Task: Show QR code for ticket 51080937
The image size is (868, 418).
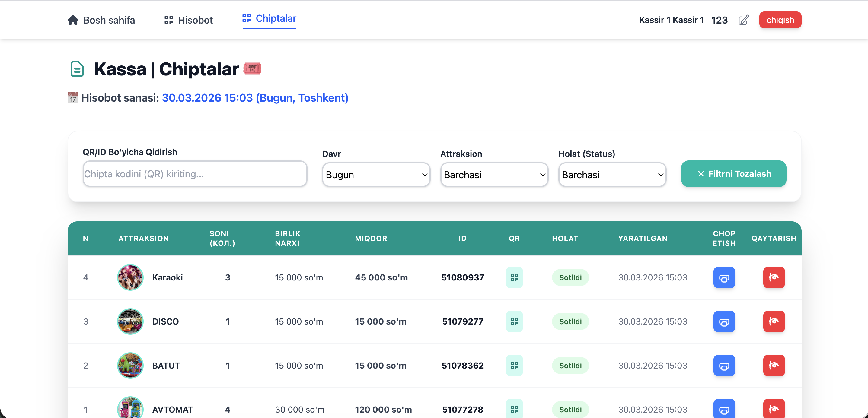Action: (x=514, y=277)
